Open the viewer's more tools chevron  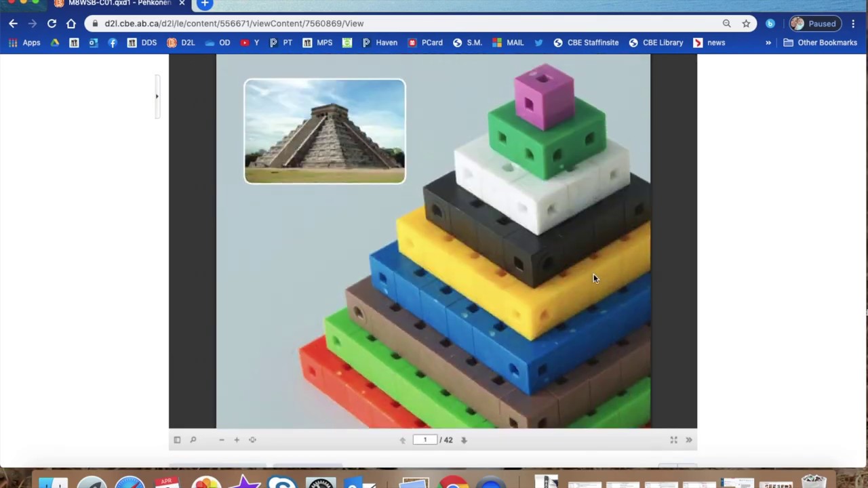coord(689,440)
